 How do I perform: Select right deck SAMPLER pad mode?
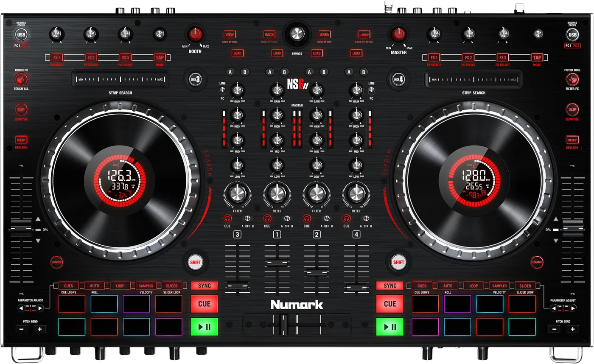(x=499, y=286)
